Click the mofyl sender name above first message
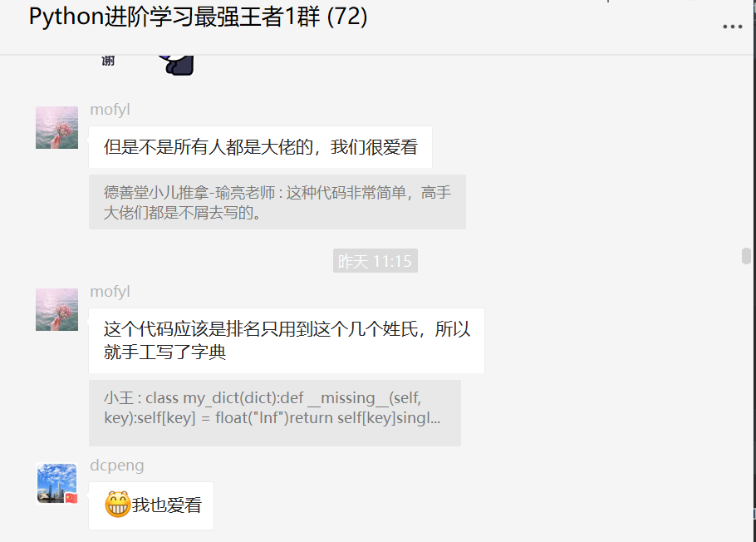 pyautogui.click(x=110, y=110)
